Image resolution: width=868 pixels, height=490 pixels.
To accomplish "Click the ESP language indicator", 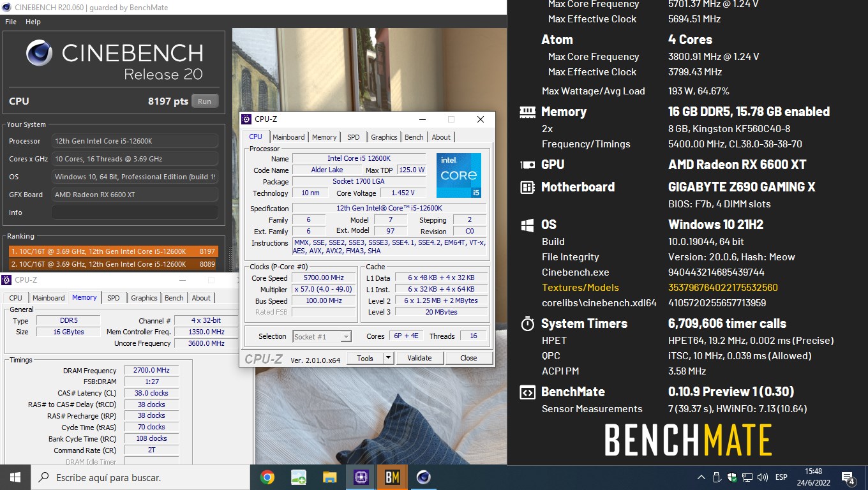I will point(781,477).
